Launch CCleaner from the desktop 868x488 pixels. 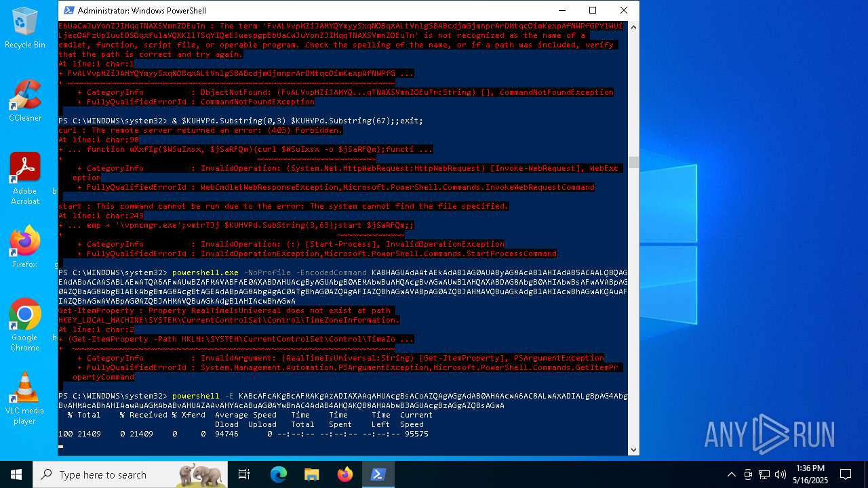[25, 100]
